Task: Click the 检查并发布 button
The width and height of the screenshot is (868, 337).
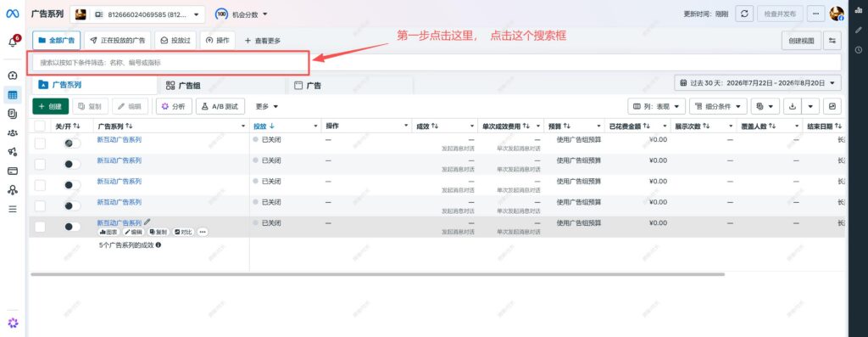Action: click(780, 14)
